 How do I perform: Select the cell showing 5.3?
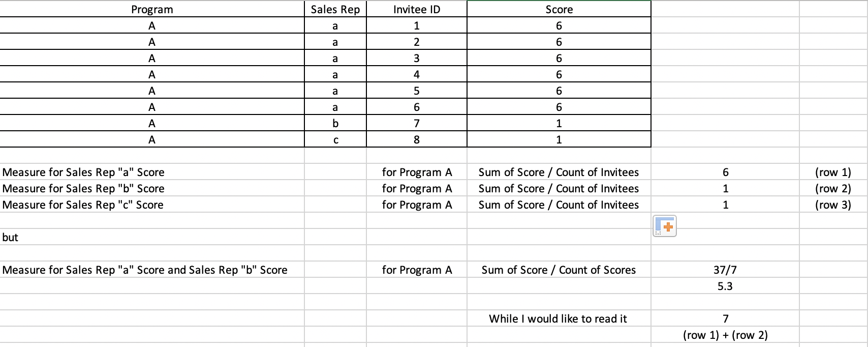(x=725, y=286)
